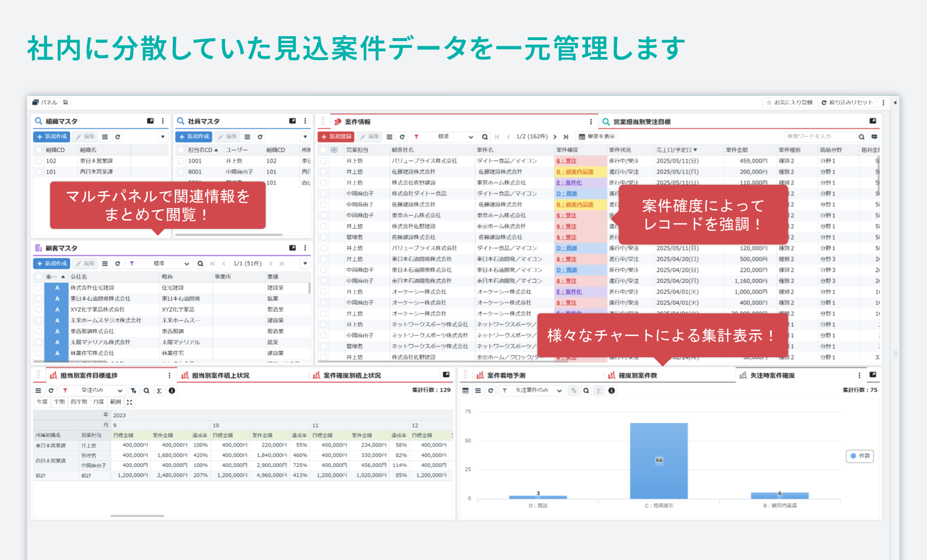Viewport: 927px width, 560px height.
Task: Open the table view icon in 案件着地予測 panel
Action: (466, 391)
